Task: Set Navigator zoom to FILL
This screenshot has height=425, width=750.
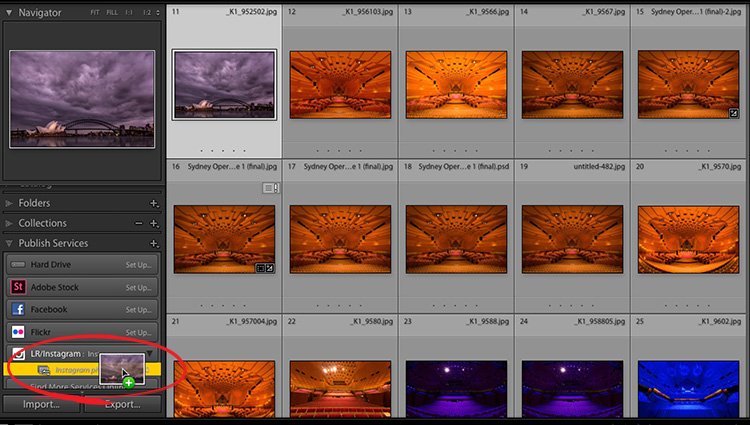Action: coord(112,13)
